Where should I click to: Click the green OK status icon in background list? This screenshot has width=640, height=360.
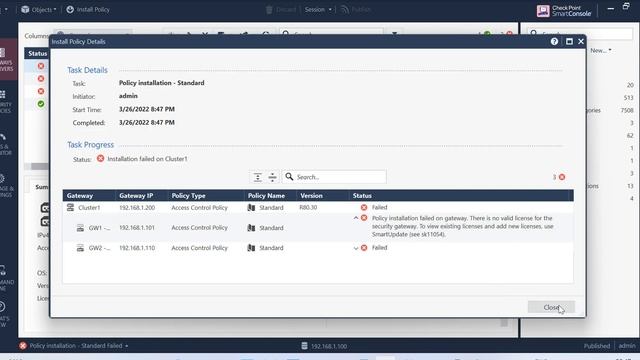[41, 104]
